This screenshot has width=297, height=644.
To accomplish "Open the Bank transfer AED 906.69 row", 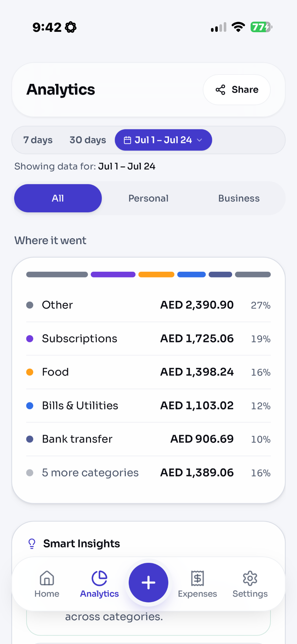I will (148, 439).
